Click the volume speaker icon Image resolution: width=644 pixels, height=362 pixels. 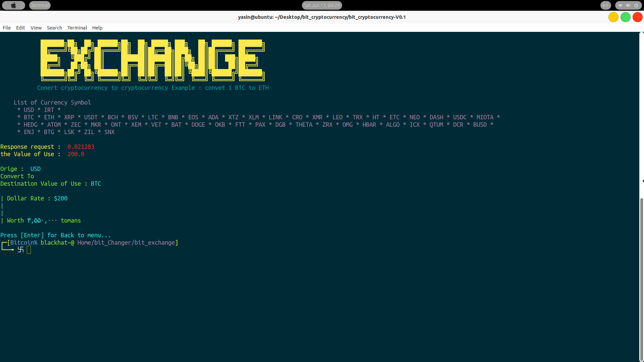point(628,5)
